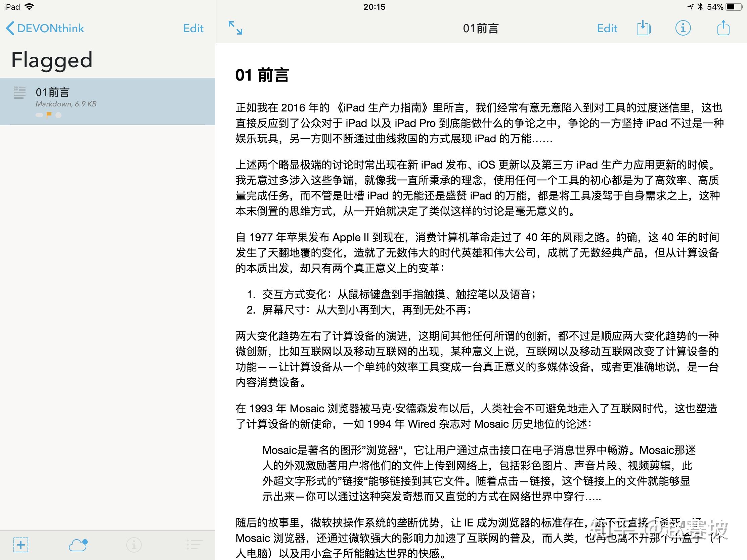Image resolution: width=747 pixels, height=560 pixels.
Task: Add a new item with plus icon
Action: pos(20,545)
